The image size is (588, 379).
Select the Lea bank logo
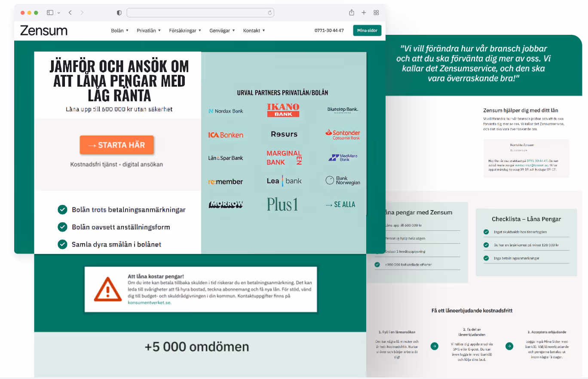pyautogui.click(x=284, y=181)
